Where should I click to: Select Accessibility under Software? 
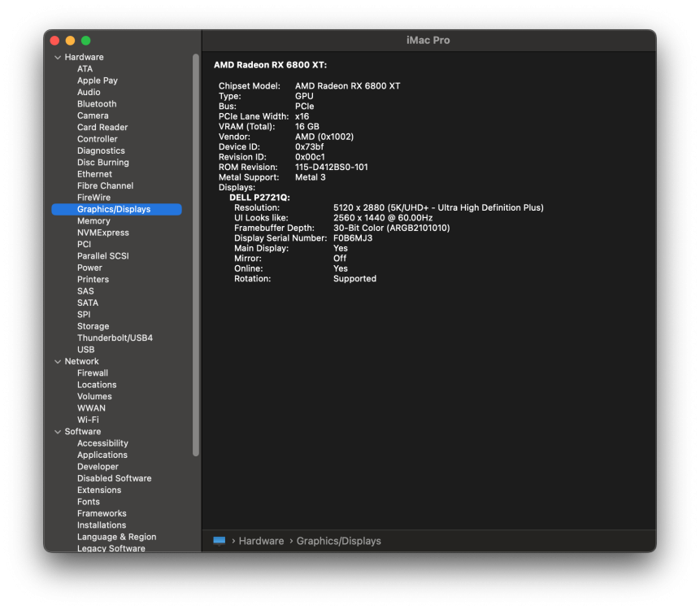(x=102, y=443)
